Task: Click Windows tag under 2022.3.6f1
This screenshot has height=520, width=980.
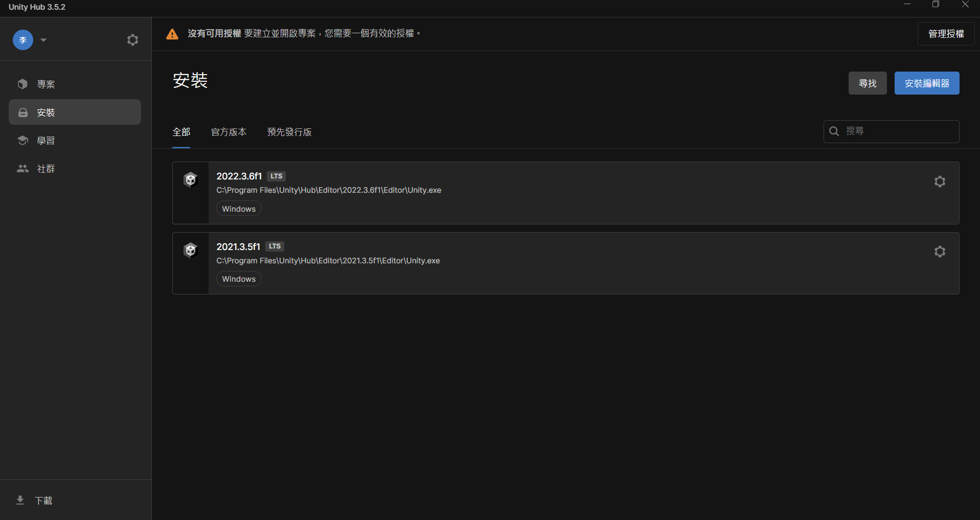Action: (x=239, y=209)
